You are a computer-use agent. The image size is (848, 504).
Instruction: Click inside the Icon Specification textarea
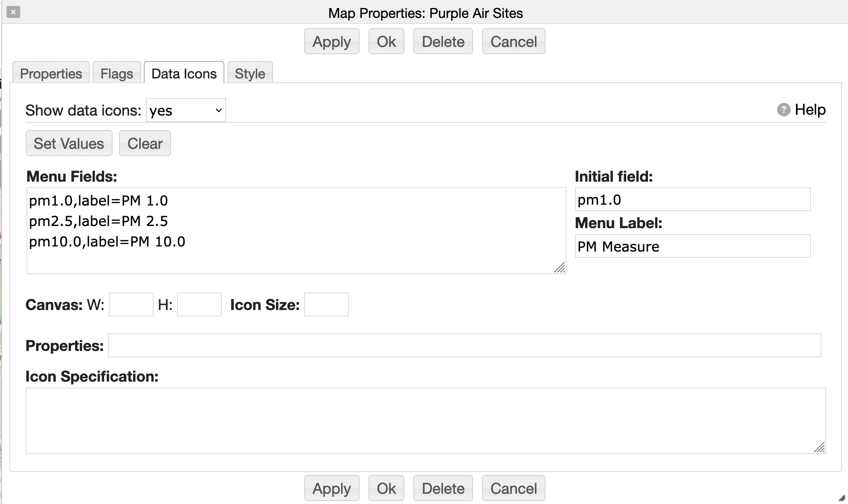pyautogui.click(x=425, y=420)
